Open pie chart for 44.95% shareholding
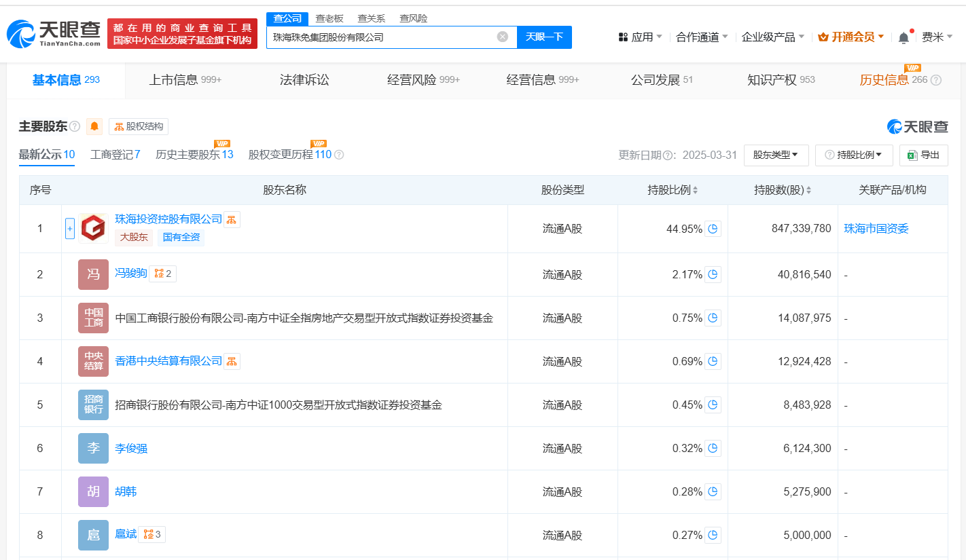The width and height of the screenshot is (966, 560). tap(713, 229)
